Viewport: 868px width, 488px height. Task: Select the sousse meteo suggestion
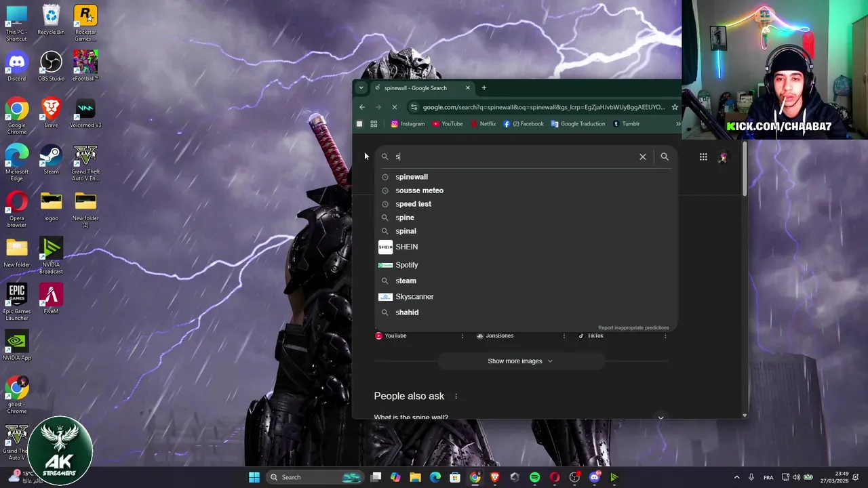pyautogui.click(x=526, y=190)
